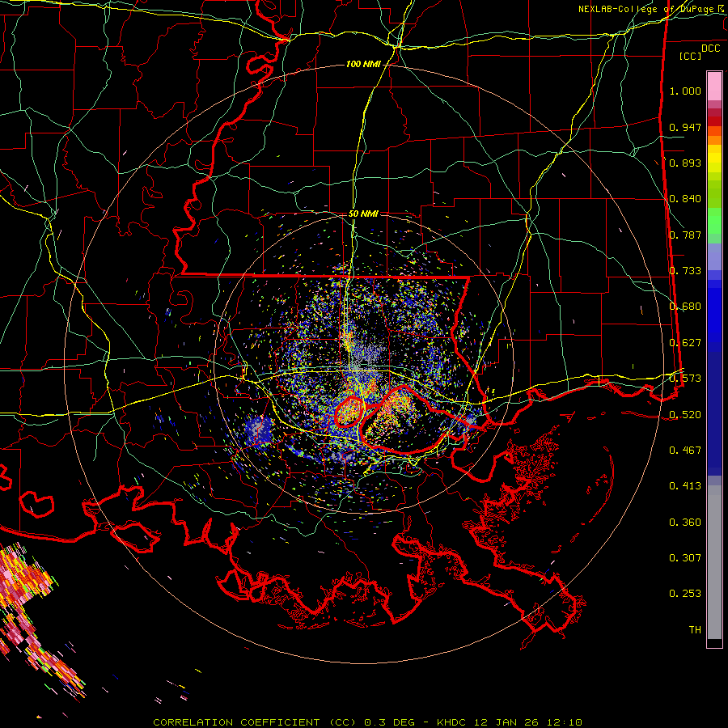Select the 0.253 color scale value

tap(685, 594)
